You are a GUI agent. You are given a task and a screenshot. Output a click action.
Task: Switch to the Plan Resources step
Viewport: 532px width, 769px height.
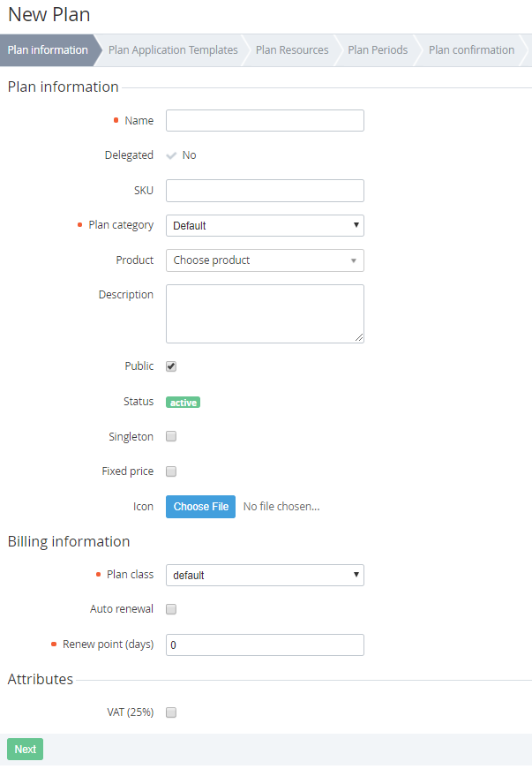pyautogui.click(x=292, y=50)
